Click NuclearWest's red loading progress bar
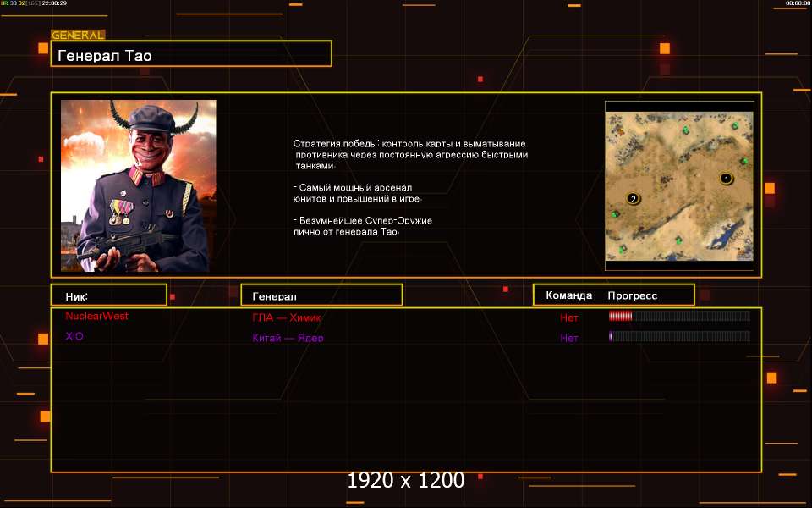812x508 pixels. (x=679, y=316)
